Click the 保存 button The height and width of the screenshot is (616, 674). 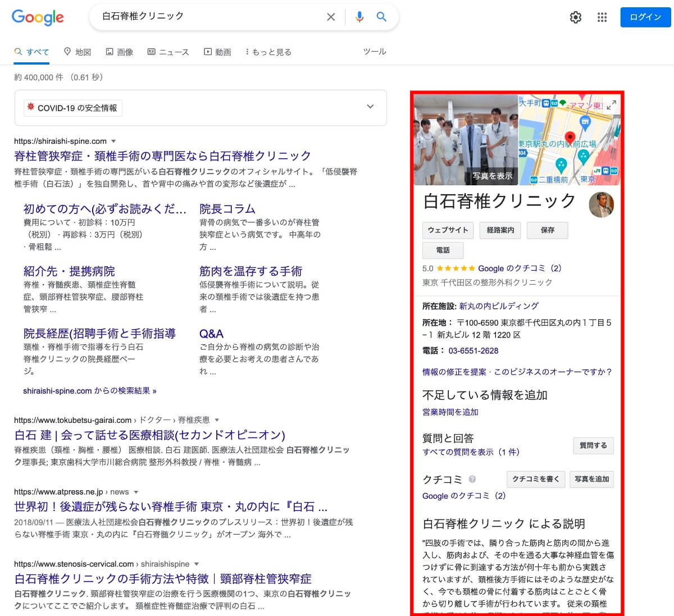(x=548, y=230)
